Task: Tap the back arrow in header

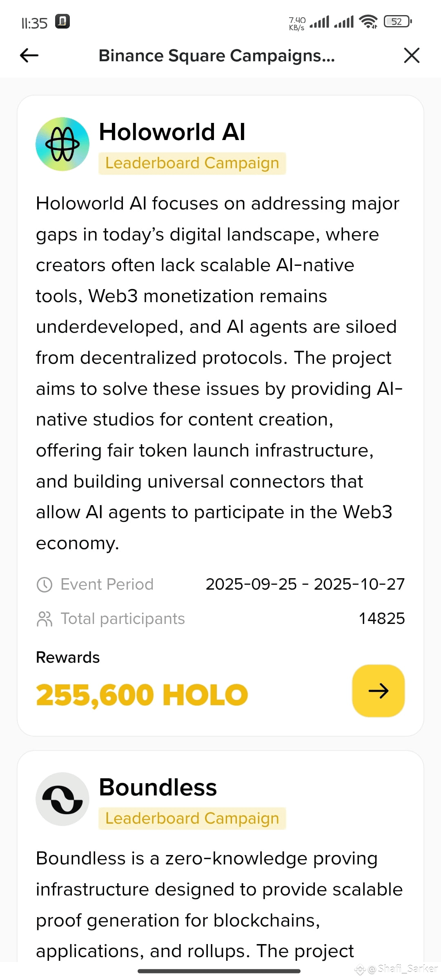Action: pos(29,56)
